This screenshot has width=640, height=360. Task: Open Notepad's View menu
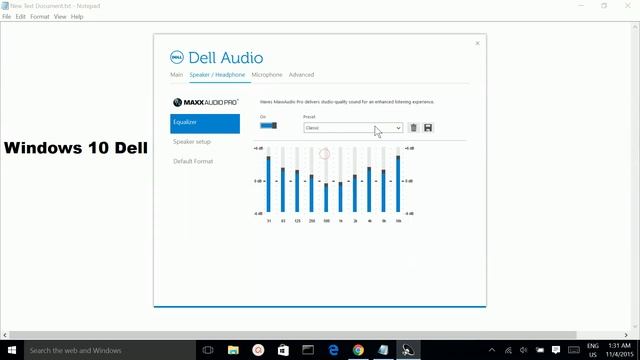coord(60,17)
